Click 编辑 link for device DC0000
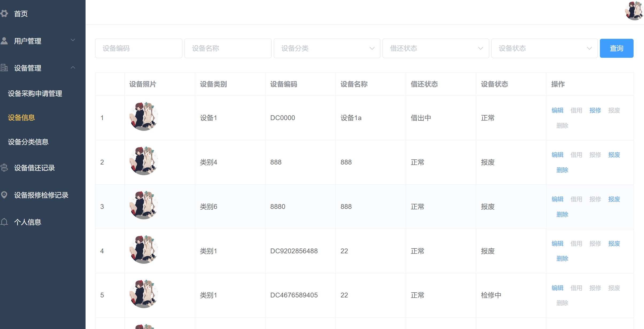The height and width of the screenshot is (329, 644). pos(557,110)
